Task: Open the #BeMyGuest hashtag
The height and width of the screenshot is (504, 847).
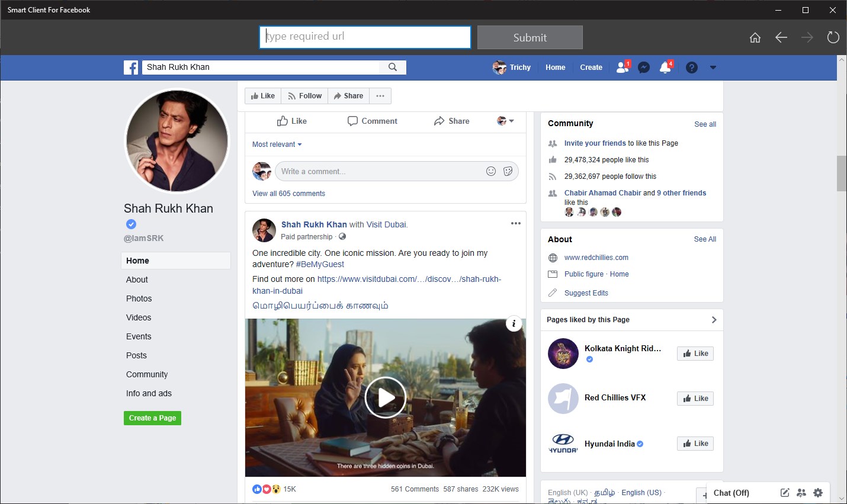Action: tap(320, 264)
